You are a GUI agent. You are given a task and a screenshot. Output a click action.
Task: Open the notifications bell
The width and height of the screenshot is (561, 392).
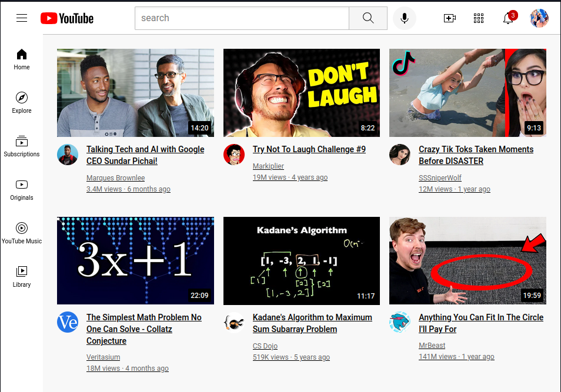[508, 18]
